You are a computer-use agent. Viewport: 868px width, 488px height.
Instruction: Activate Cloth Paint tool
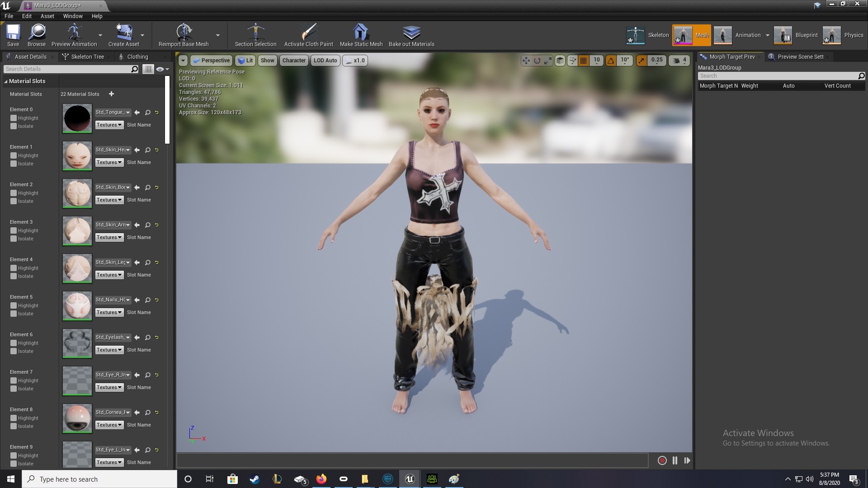[x=308, y=35]
